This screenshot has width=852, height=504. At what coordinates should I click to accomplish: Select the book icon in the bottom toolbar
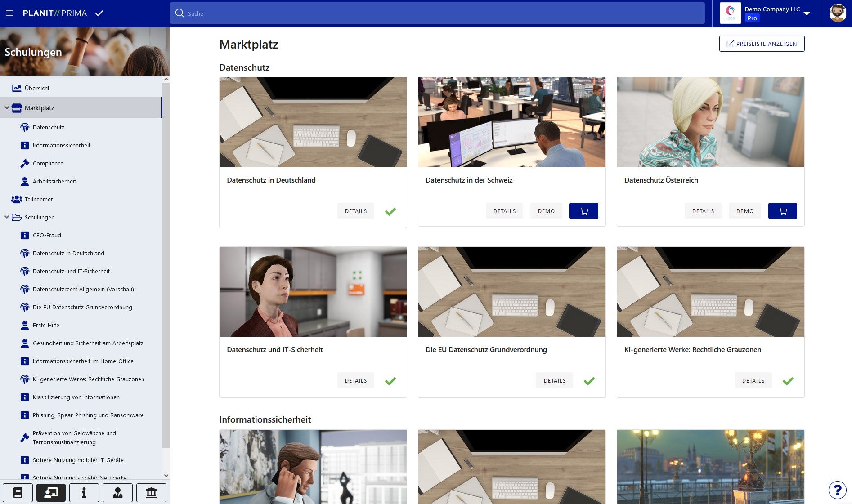click(x=18, y=492)
